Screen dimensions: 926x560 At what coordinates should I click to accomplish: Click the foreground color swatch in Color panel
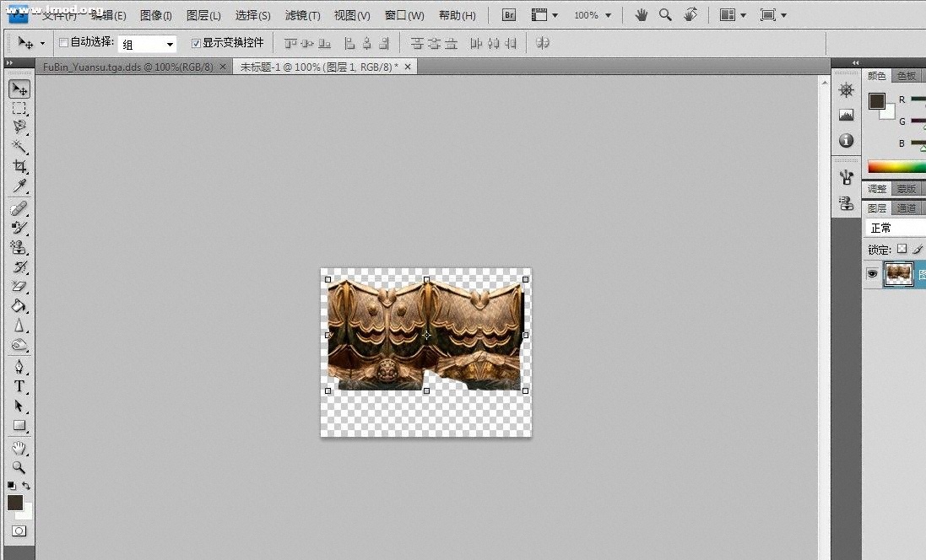pyautogui.click(x=877, y=100)
